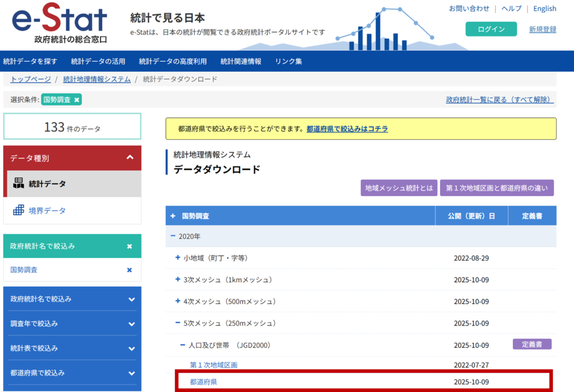Remove the 国勢調査 selection condition tag
The height and width of the screenshot is (392, 574).
coord(77,100)
